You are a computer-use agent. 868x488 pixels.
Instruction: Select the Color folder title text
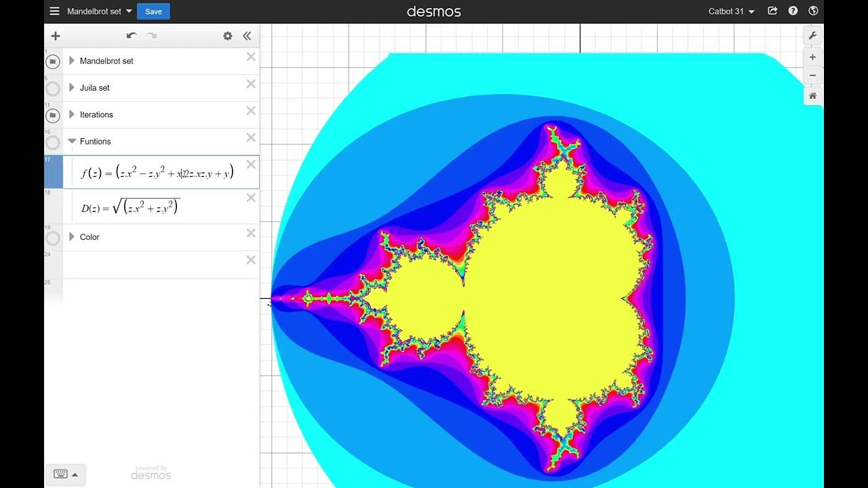click(90, 237)
